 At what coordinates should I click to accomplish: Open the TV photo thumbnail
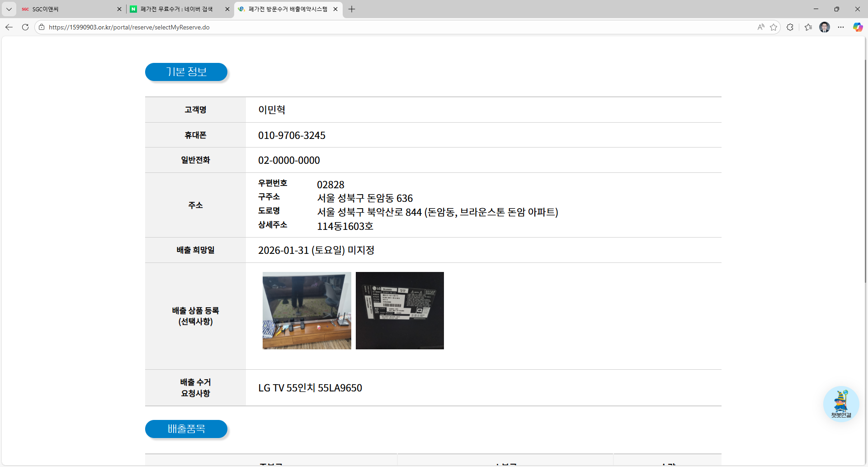(307, 310)
